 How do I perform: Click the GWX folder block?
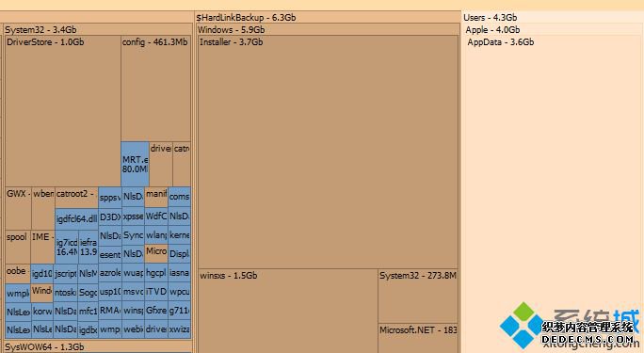tap(18, 208)
